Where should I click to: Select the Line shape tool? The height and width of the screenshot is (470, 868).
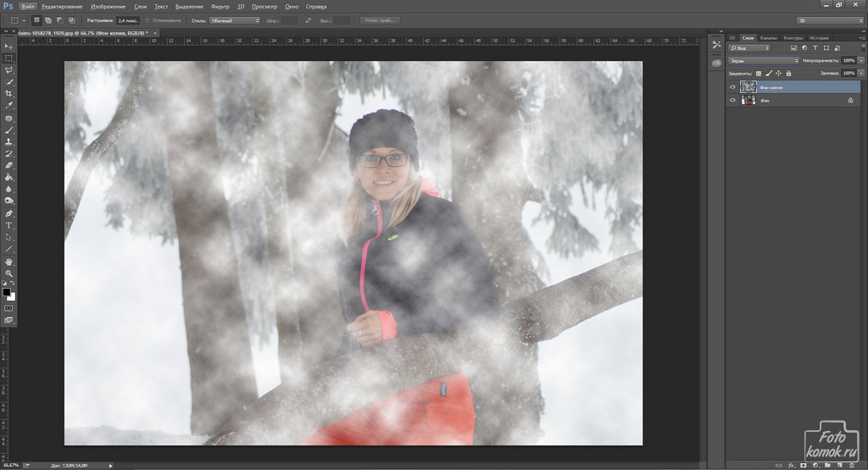click(x=8, y=249)
